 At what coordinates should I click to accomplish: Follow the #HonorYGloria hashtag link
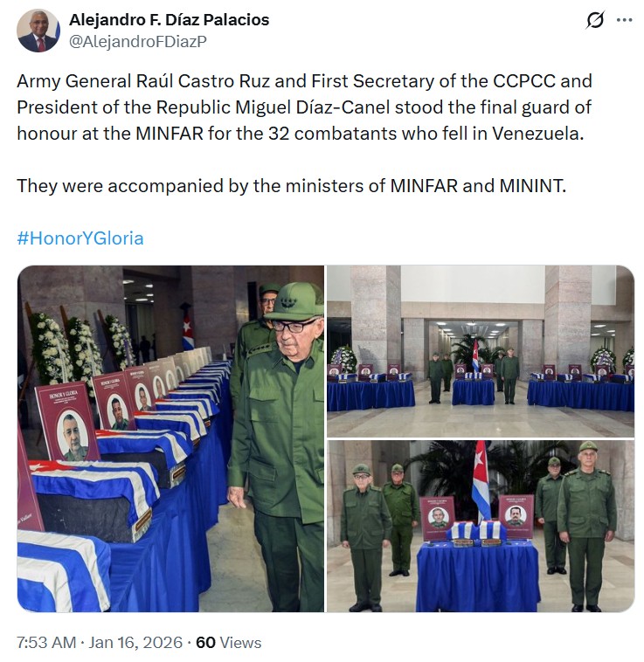80,238
